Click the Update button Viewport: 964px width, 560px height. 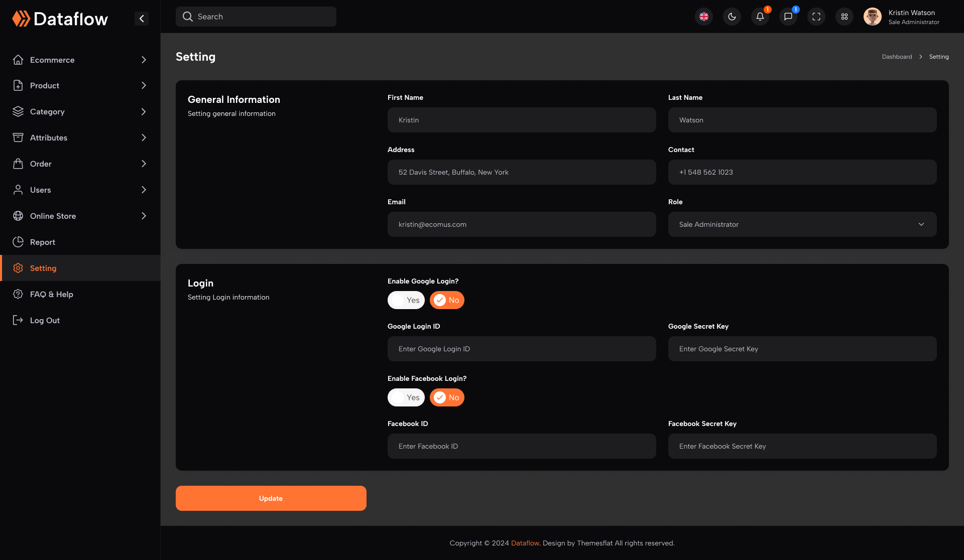coord(271,498)
